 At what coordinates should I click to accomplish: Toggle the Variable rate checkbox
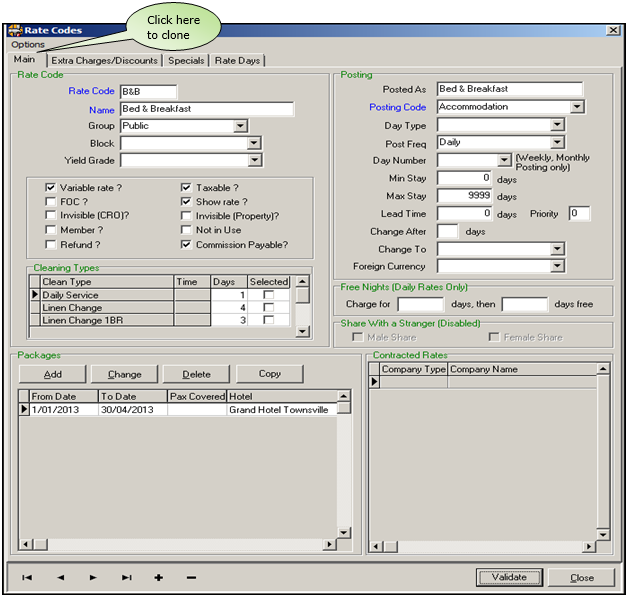click(x=51, y=187)
